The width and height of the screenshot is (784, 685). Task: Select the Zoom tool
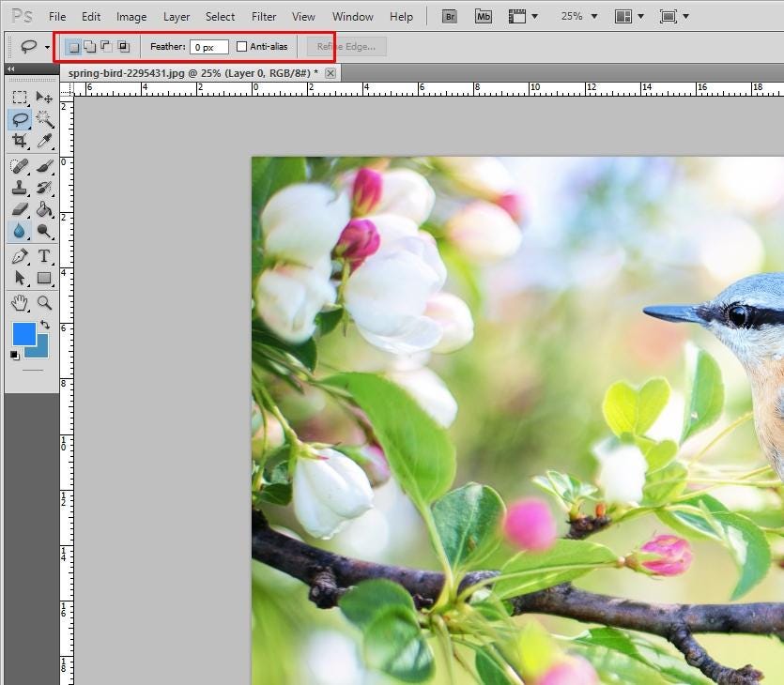point(44,303)
